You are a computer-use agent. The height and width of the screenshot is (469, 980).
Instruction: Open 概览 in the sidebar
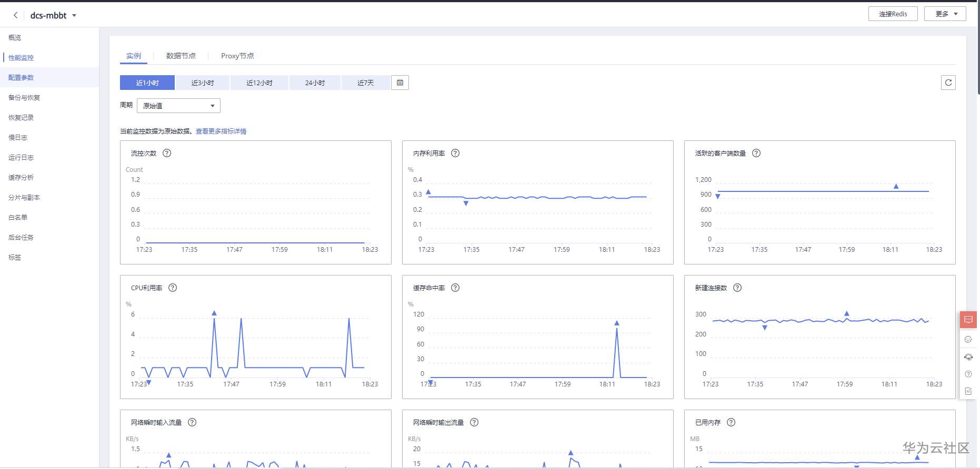tap(49, 38)
